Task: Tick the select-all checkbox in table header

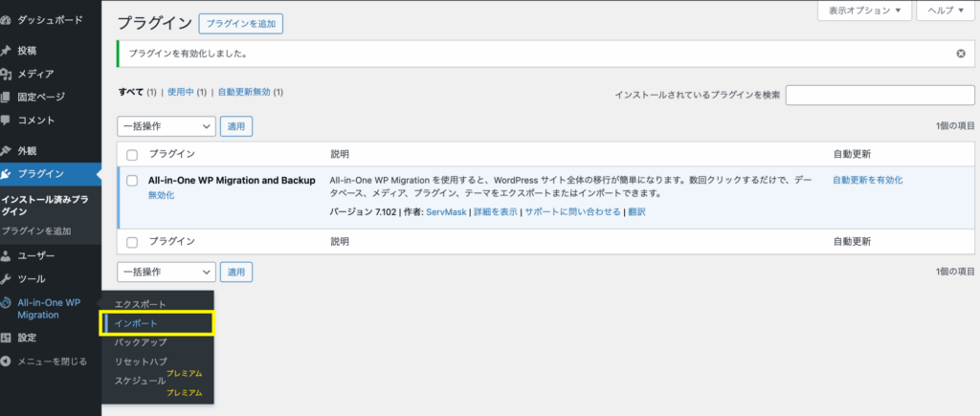Action: [132, 155]
